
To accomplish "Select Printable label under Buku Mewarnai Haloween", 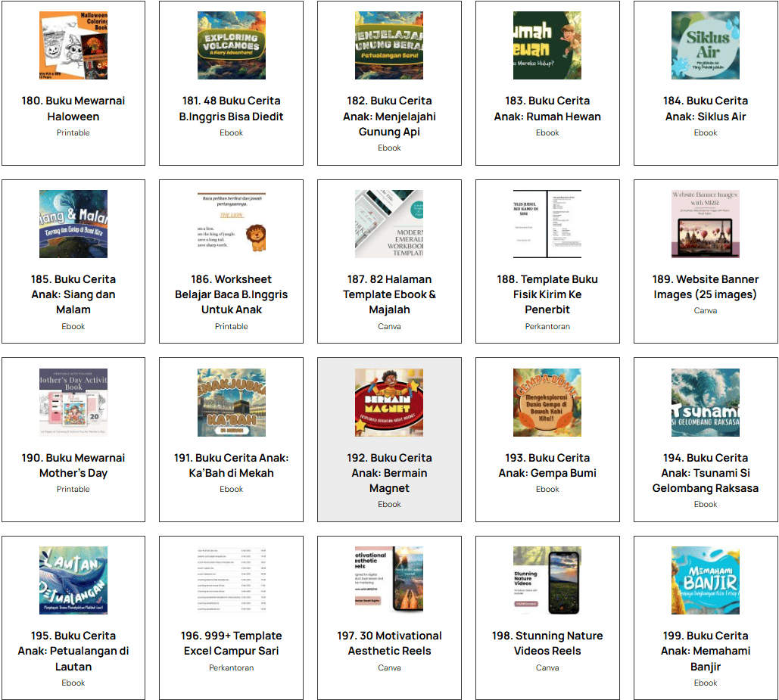I will 73,132.
